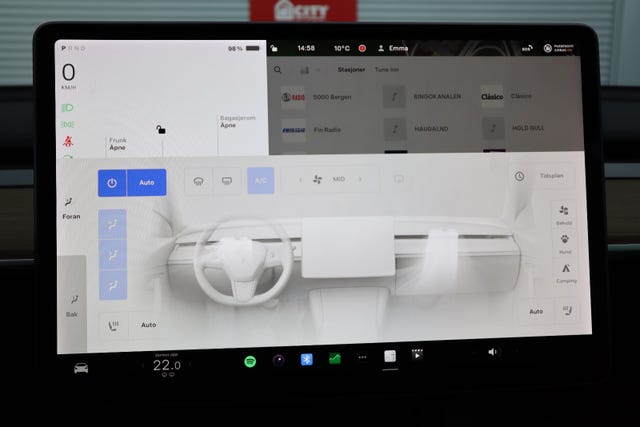Search radio stations with magnifier icon
640x427 pixels.
click(278, 70)
